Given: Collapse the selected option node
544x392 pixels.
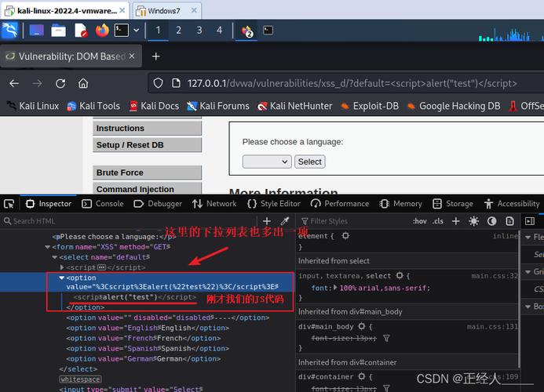Looking at the screenshot, I should click(x=62, y=278).
